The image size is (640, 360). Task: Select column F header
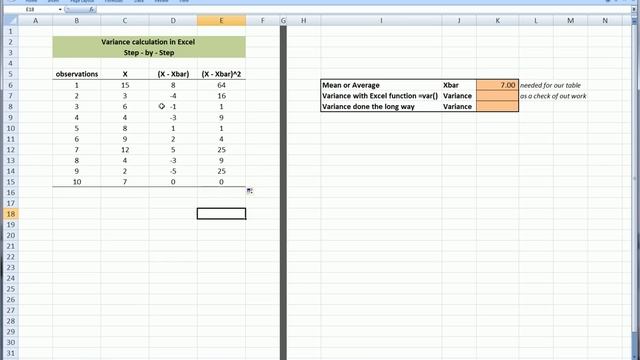(x=262, y=20)
